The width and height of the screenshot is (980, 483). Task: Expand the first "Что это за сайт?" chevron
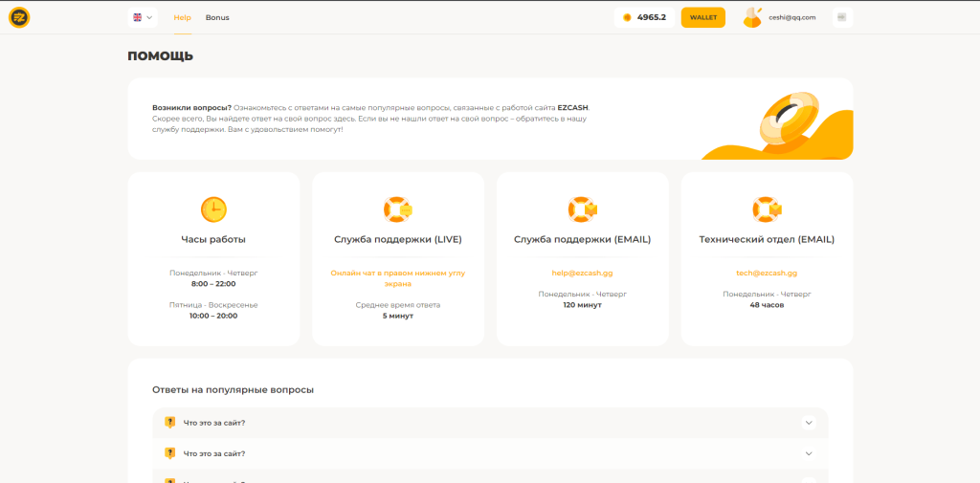pyautogui.click(x=809, y=422)
